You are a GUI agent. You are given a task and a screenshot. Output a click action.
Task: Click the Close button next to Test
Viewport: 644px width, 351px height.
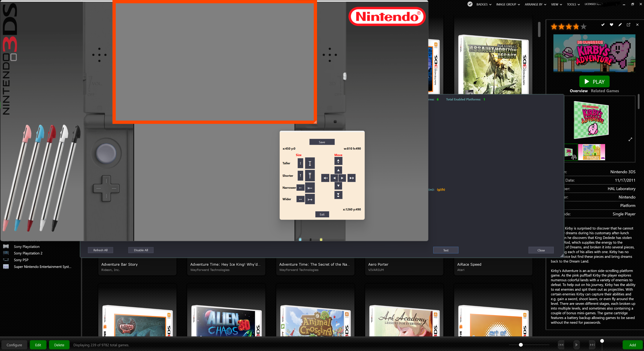pyautogui.click(x=541, y=250)
